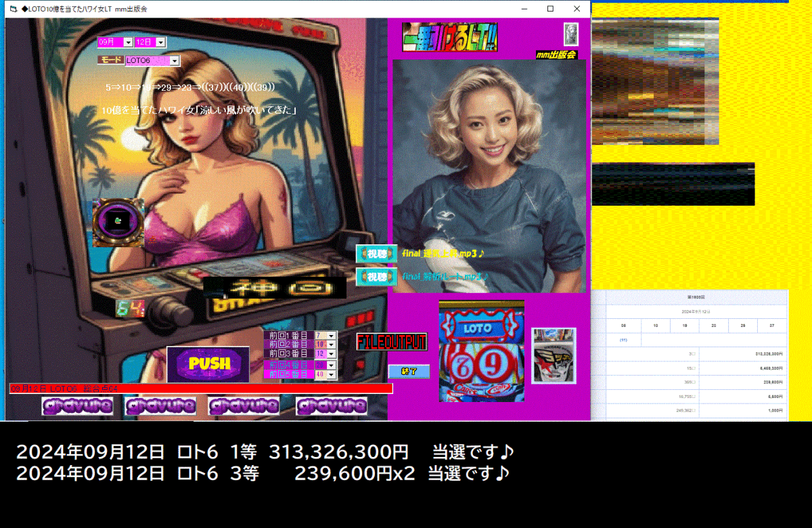This screenshot has width=812, height=528.
Task: Expand the LOTO6 mode dropdown
Action: pos(153,61)
